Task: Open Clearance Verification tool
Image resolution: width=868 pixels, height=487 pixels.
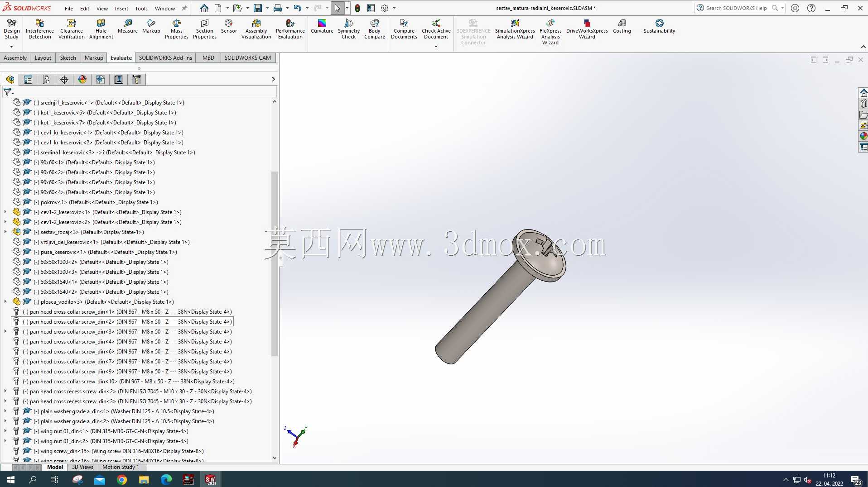Action: [x=72, y=30]
